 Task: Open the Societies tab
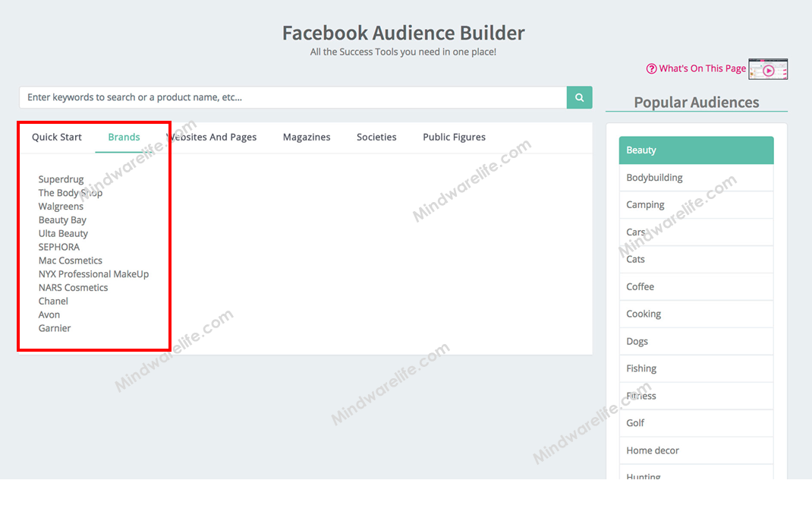(x=376, y=137)
